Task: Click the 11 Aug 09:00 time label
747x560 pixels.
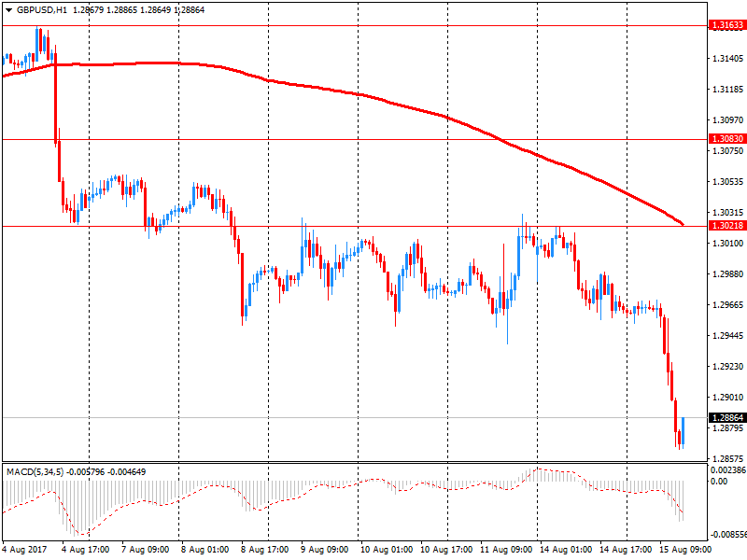Action: [x=505, y=550]
